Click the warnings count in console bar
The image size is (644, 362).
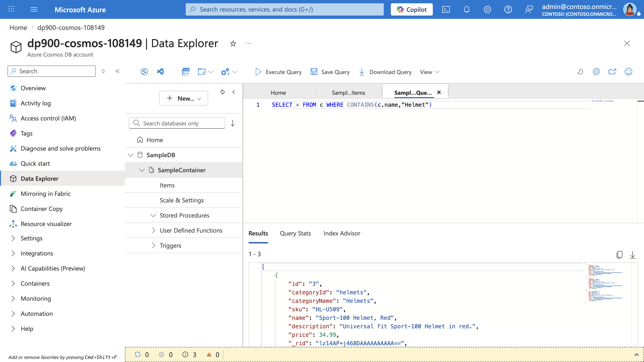213,354
